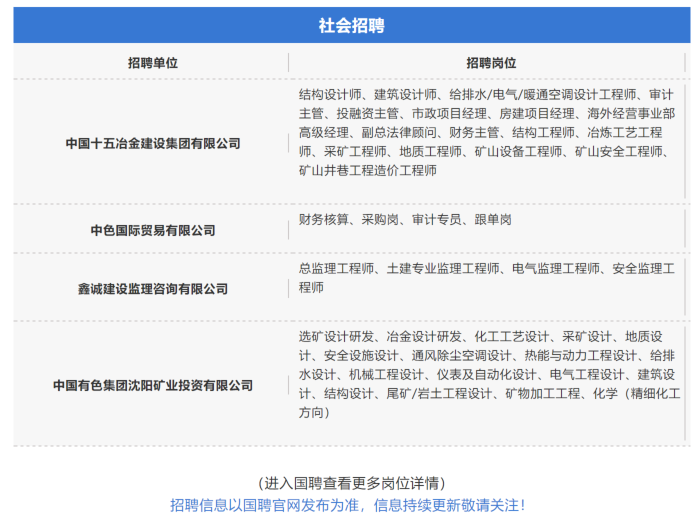The height and width of the screenshot is (521, 700).
Task: Click 中国十五冶金建设集团有限公司 company name
Action: pos(153,144)
